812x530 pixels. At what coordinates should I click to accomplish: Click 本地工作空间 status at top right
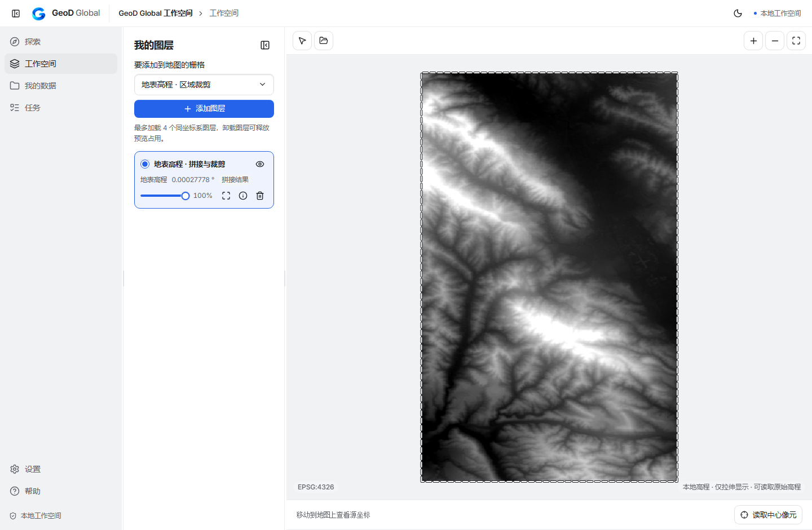[x=777, y=13]
